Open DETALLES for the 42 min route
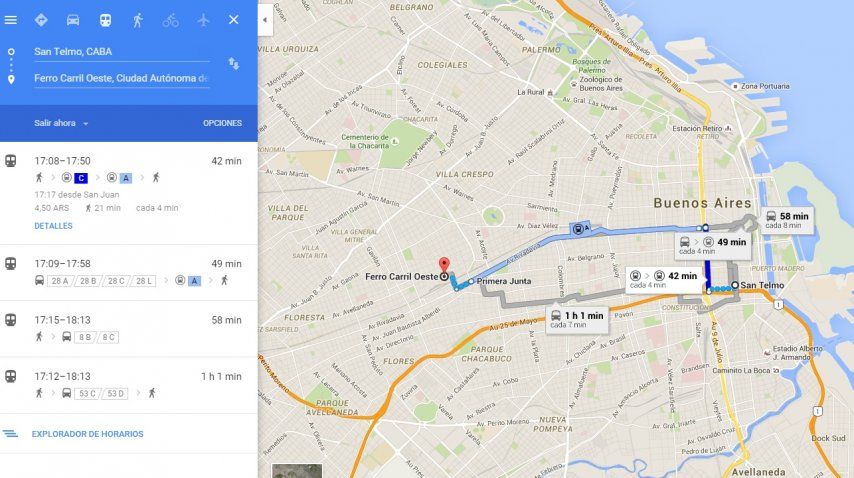The image size is (854, 478). point(53,226)
